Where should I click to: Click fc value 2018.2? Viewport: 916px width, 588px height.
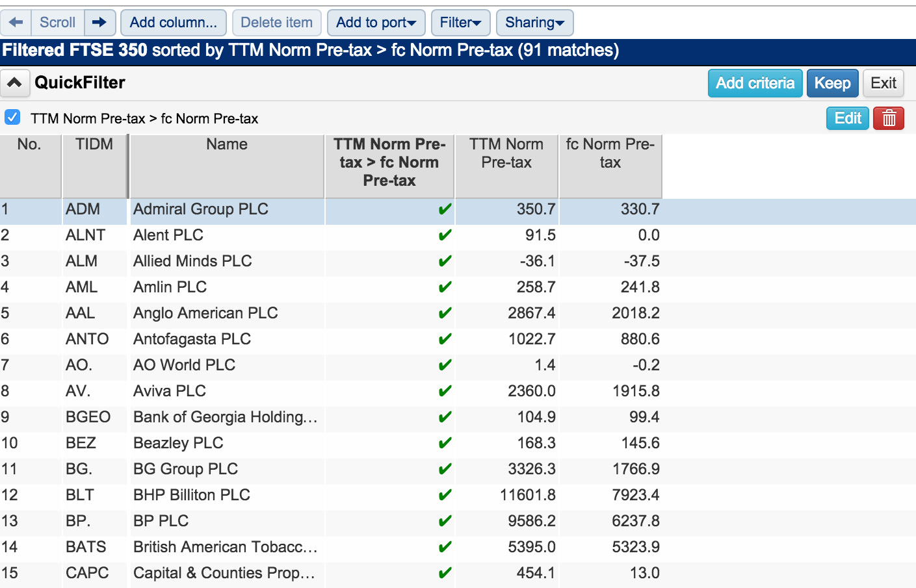(x=636, y=313)
